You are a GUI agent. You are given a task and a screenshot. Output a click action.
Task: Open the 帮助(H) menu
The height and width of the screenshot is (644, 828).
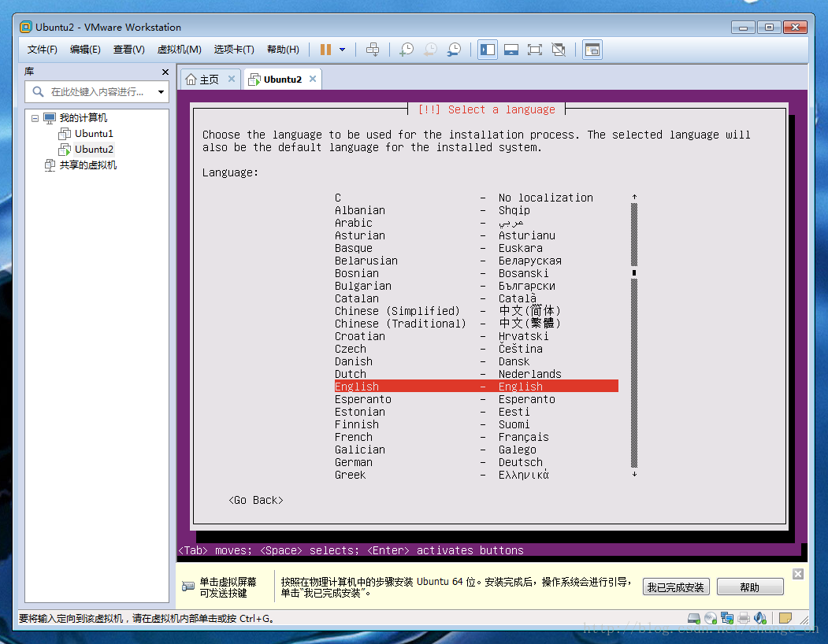(x=283, y=50)
